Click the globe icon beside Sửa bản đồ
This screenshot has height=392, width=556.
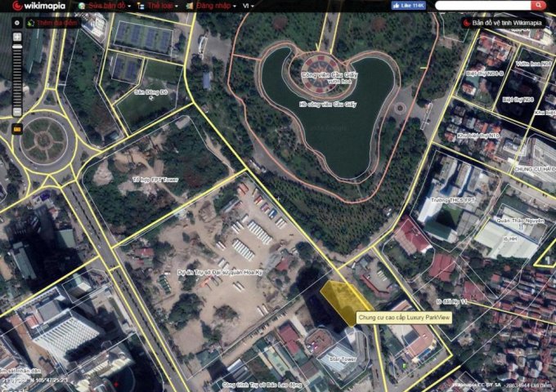(x=82, y=6)
